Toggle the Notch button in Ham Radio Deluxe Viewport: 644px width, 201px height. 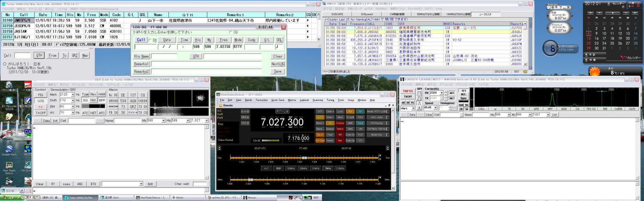340,129
